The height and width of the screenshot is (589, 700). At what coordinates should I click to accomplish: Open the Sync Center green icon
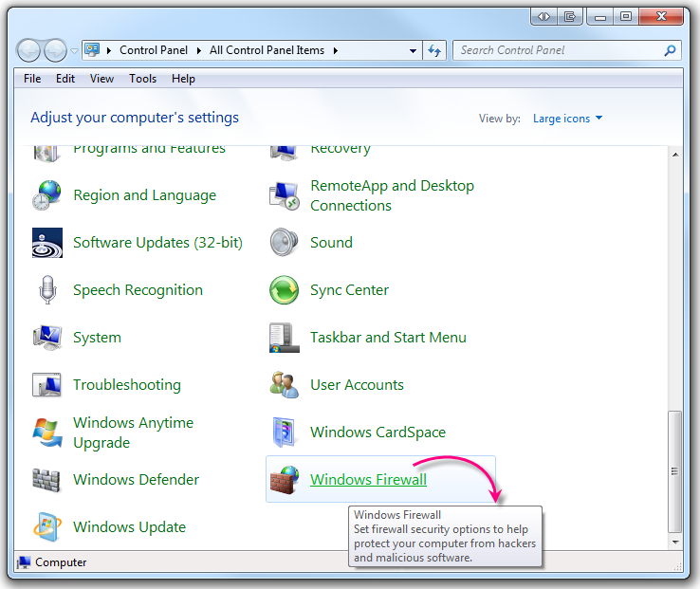click(x=285, y=290)
